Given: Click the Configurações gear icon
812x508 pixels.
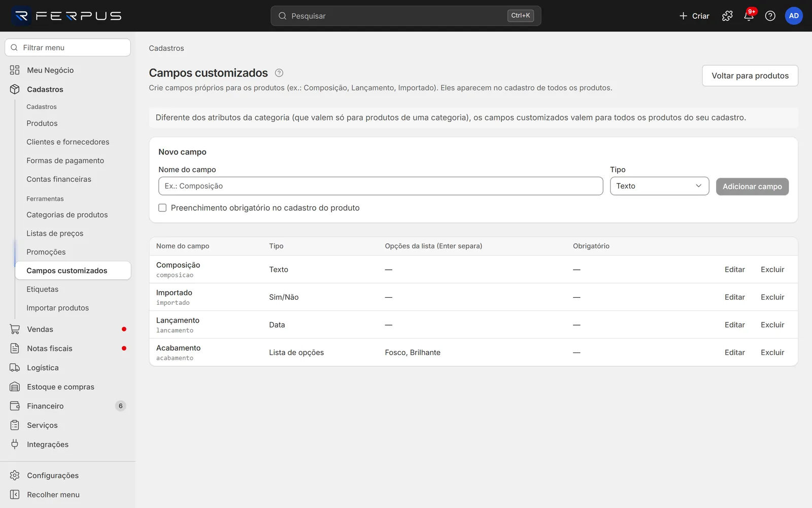Looking at the screenshot, I should pos(15,475).
